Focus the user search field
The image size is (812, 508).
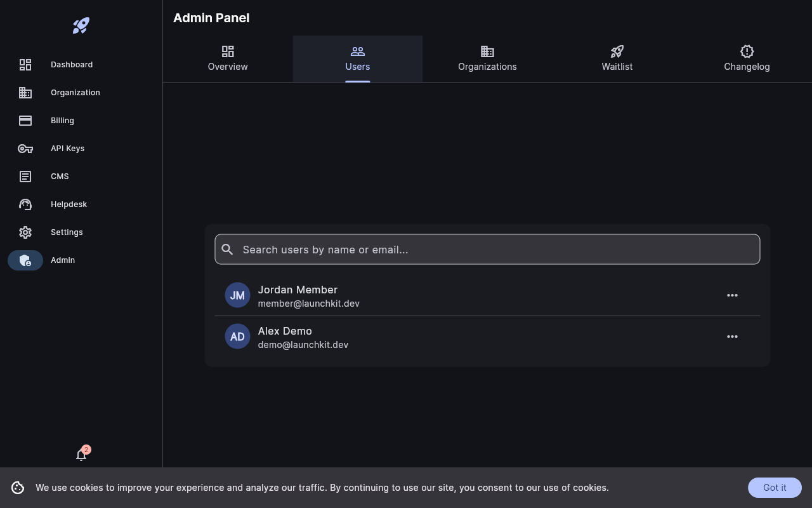point(487,249)
